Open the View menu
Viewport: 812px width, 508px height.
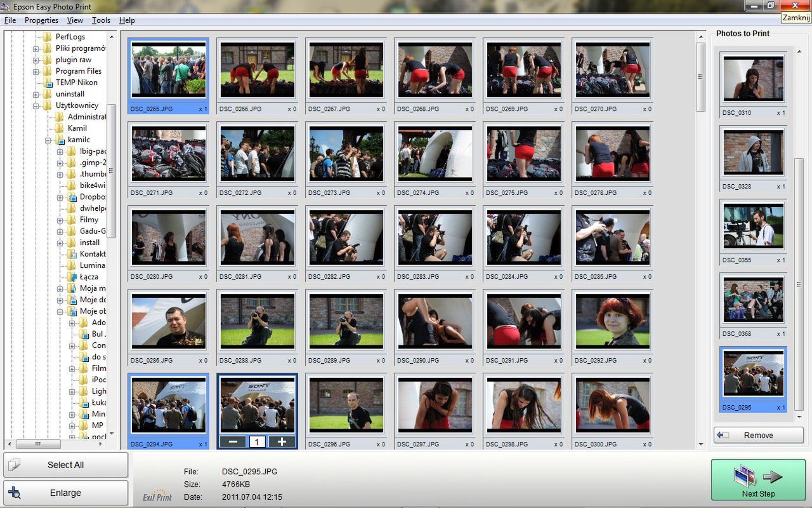pos(75,20)
